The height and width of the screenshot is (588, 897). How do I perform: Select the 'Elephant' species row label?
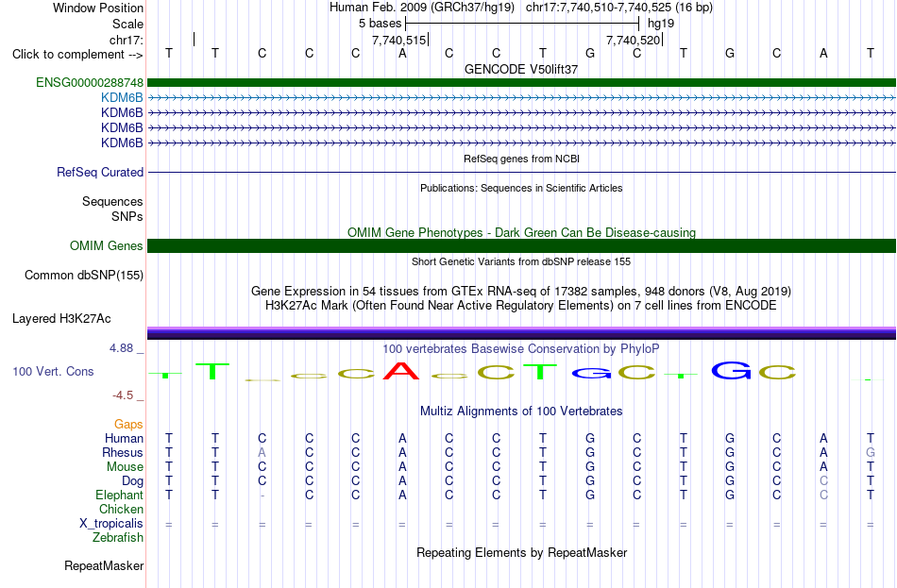tap(119, 495)
